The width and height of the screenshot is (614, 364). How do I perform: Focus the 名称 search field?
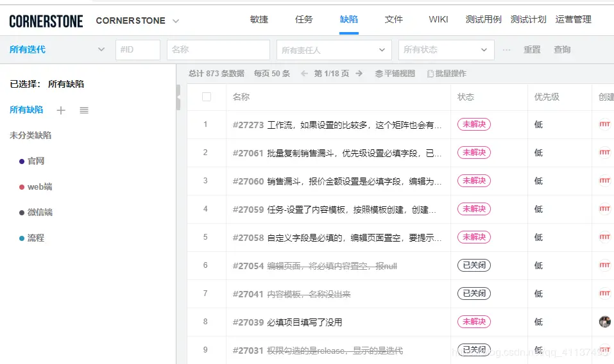[x=219, y=49]
